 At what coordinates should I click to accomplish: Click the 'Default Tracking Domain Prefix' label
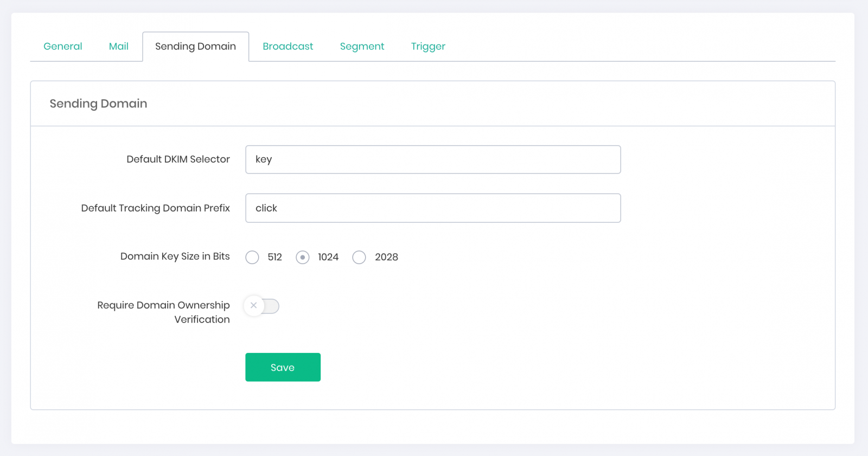click(155, 208)
